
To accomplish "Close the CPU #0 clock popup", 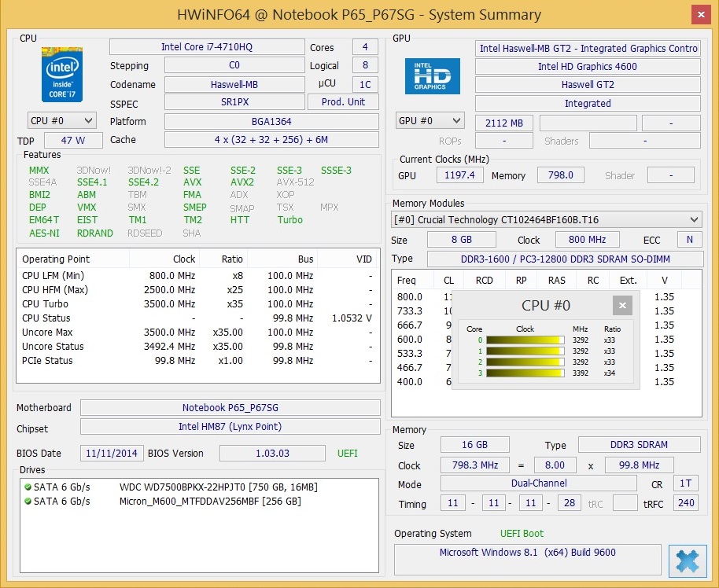I will (622, 305).
